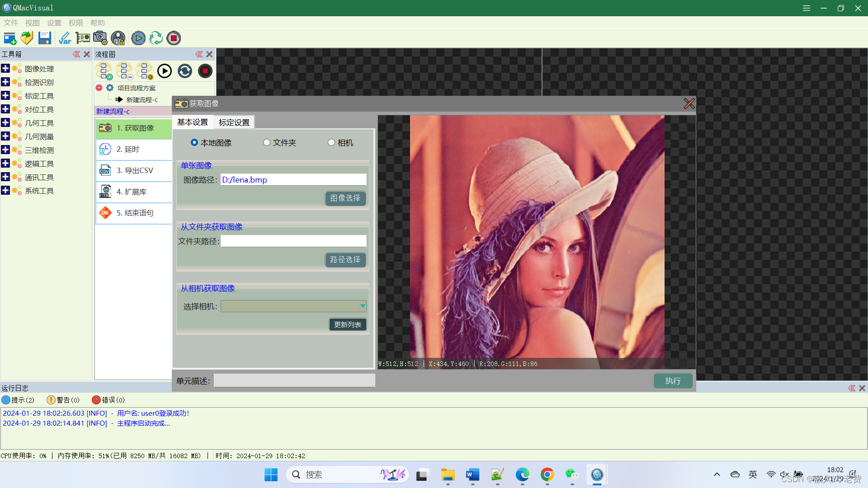Viewport: 868px width, 488px height.
Task: Collapse the 工具箱 panel with arrows icon
Action: 76,54
